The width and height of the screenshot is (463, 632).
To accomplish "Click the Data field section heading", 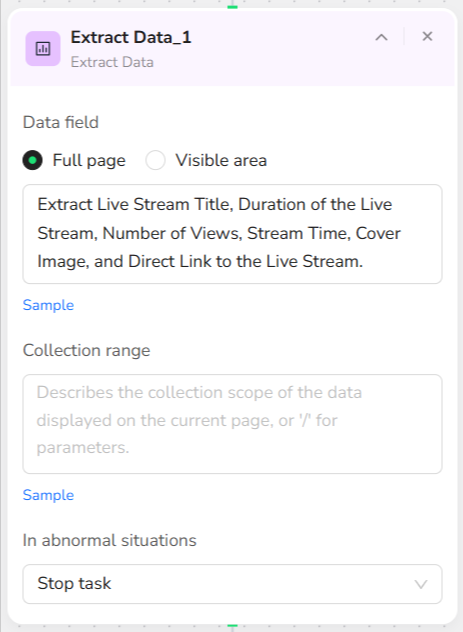I will 61,122.
